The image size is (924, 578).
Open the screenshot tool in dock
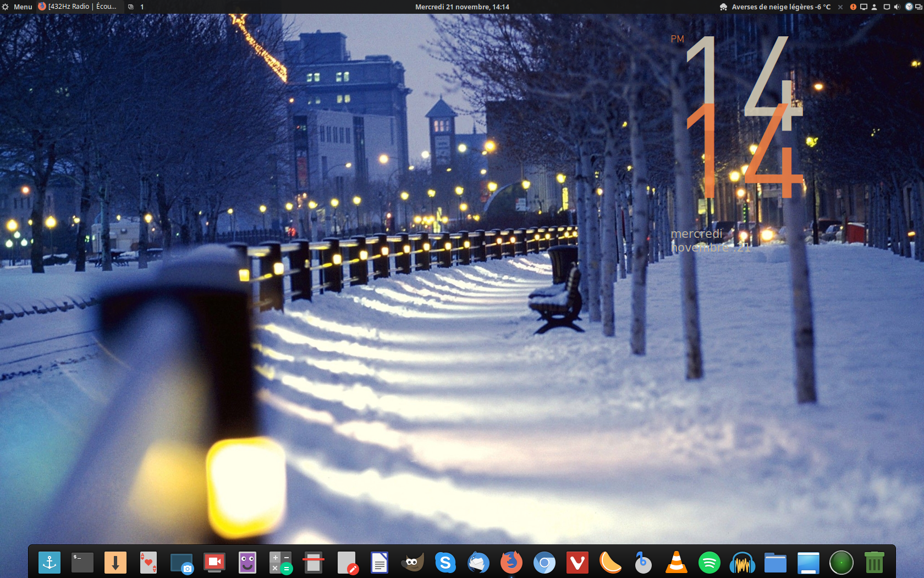coord(182,563)
